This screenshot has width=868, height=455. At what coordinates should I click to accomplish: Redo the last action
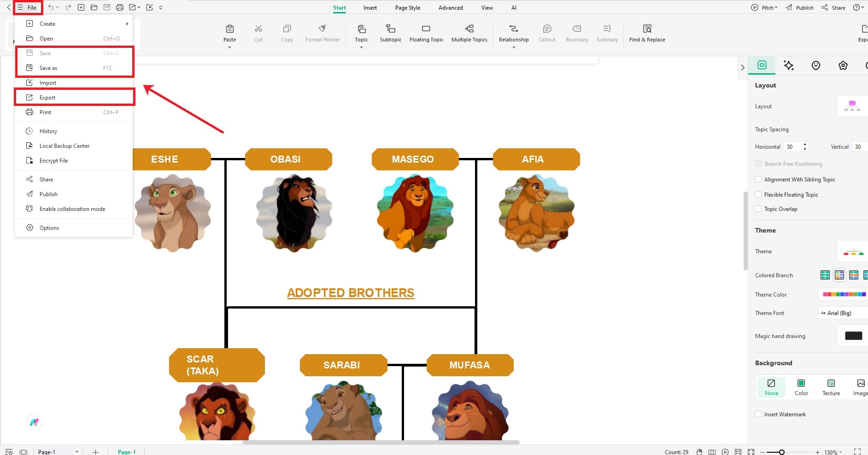(x=68, y=7)
